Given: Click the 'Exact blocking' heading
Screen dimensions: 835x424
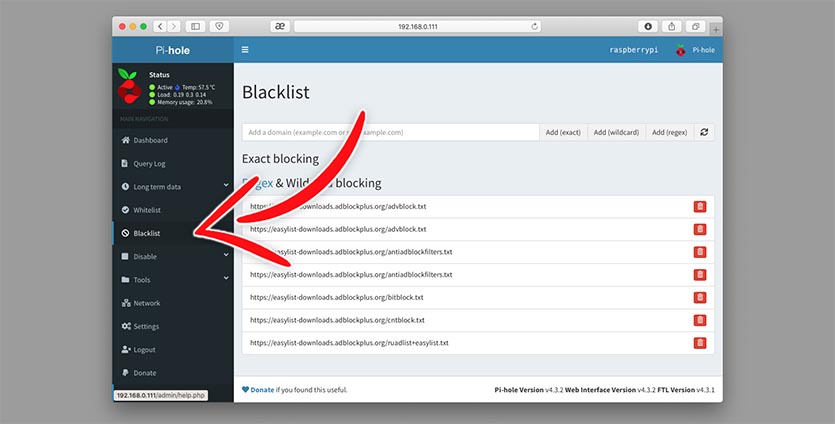Looking at the screenshot, I should coord(280,159).
